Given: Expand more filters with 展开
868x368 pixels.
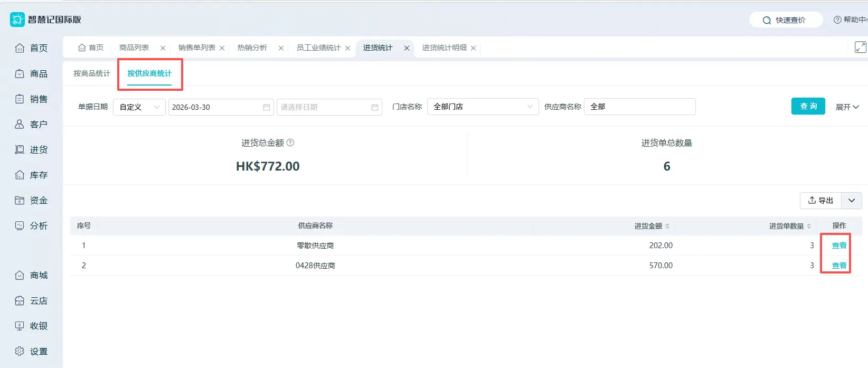Looking at the screenshot, I should [x=847, y=107].
